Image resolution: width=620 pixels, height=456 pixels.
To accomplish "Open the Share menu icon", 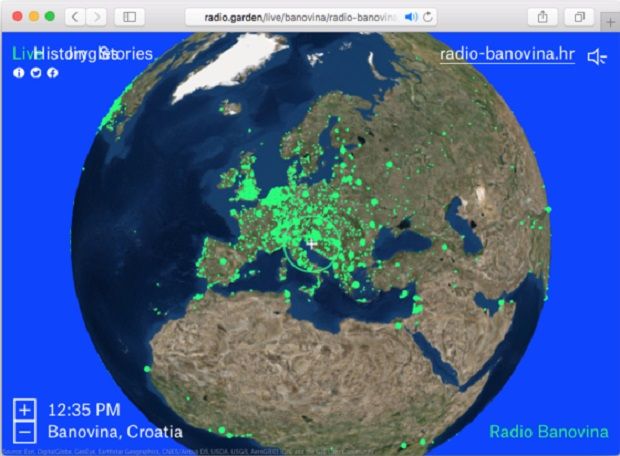I will [x=542, y=17].
